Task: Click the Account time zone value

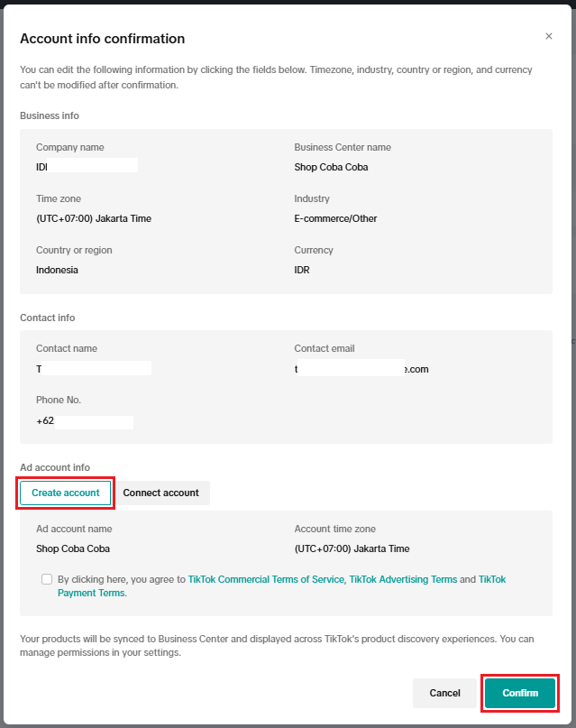Action: click(x=352, y=548)
